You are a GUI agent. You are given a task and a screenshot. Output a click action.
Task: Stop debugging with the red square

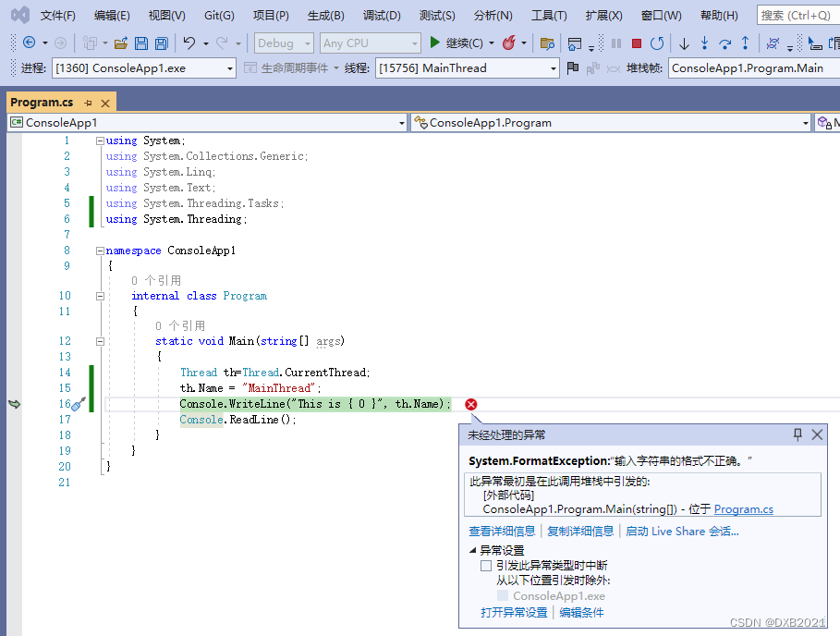[637, 43]
